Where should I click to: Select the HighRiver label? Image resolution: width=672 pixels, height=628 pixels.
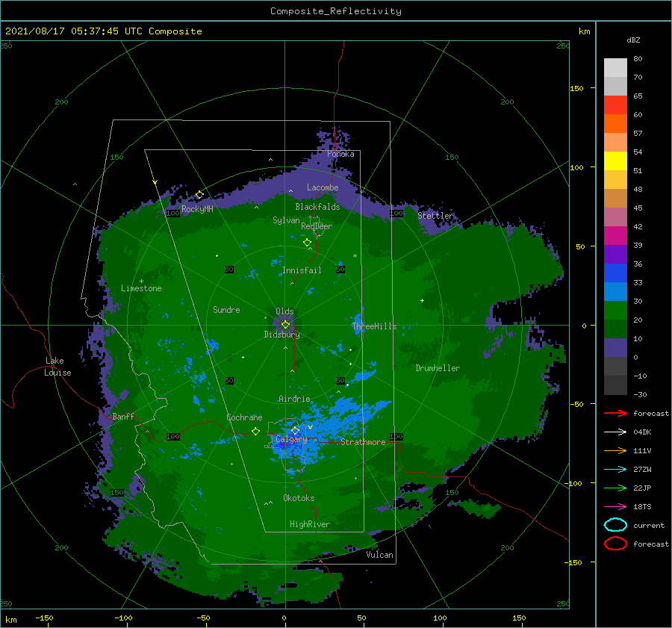310,524
